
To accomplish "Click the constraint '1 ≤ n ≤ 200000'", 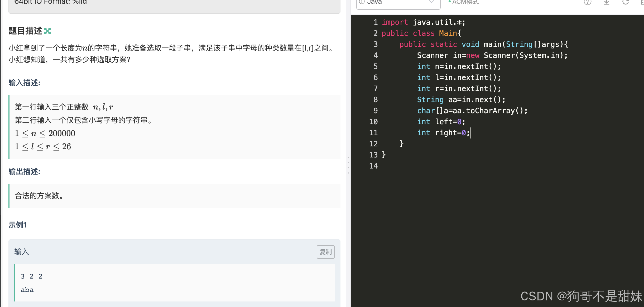I will 45,133.
